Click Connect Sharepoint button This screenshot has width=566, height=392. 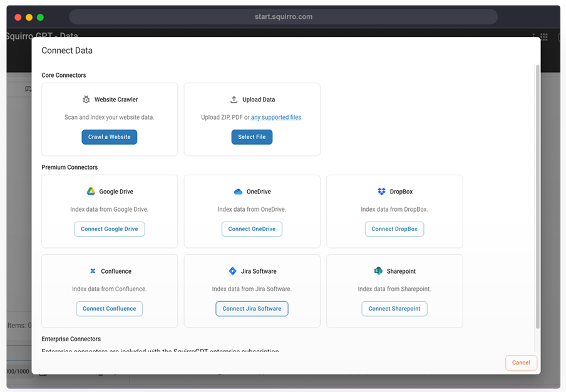[394, 309]
